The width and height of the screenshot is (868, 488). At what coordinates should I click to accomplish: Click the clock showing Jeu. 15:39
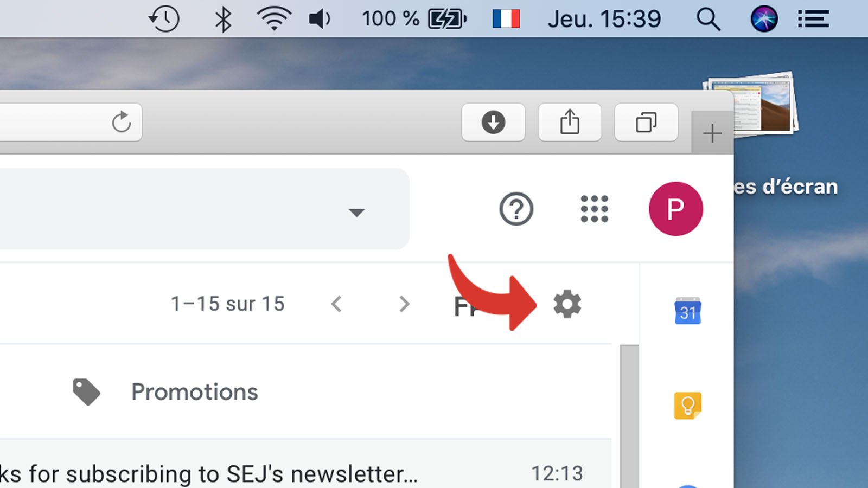pos(606,18)
